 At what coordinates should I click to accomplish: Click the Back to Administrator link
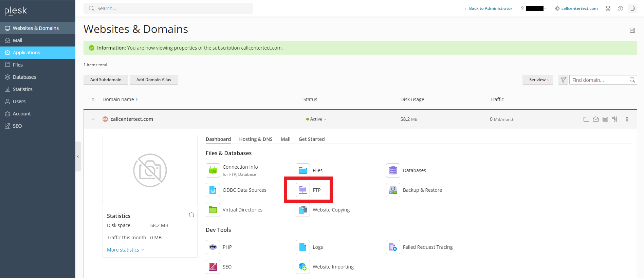490,8
